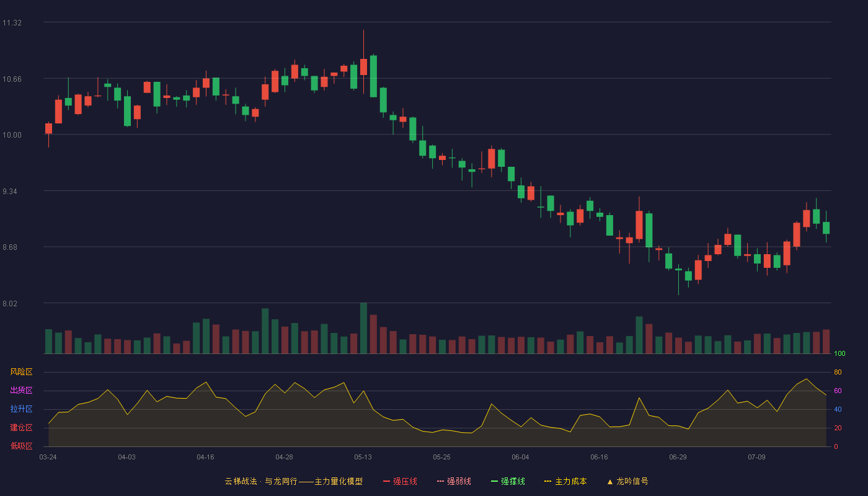This screenshot has width=868, height=496.
Task: Click the 06-29 date axis marker
Action: (678, 457)
